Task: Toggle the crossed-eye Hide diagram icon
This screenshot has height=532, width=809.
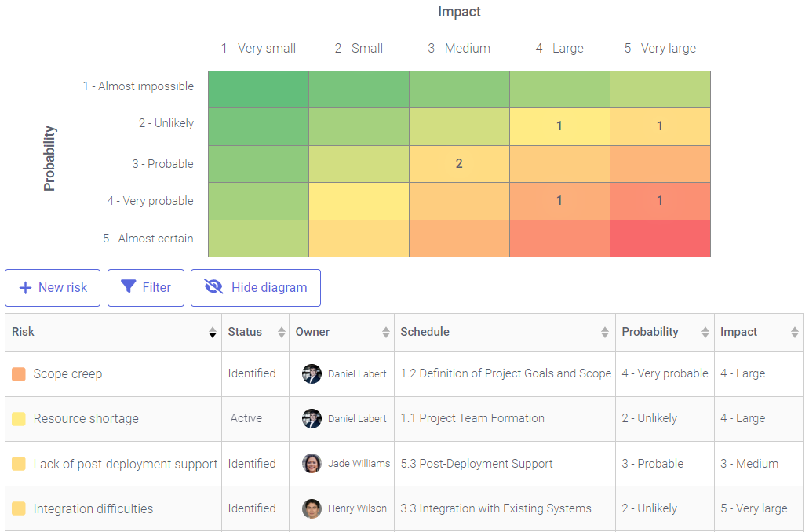Action: click(213, 287)
